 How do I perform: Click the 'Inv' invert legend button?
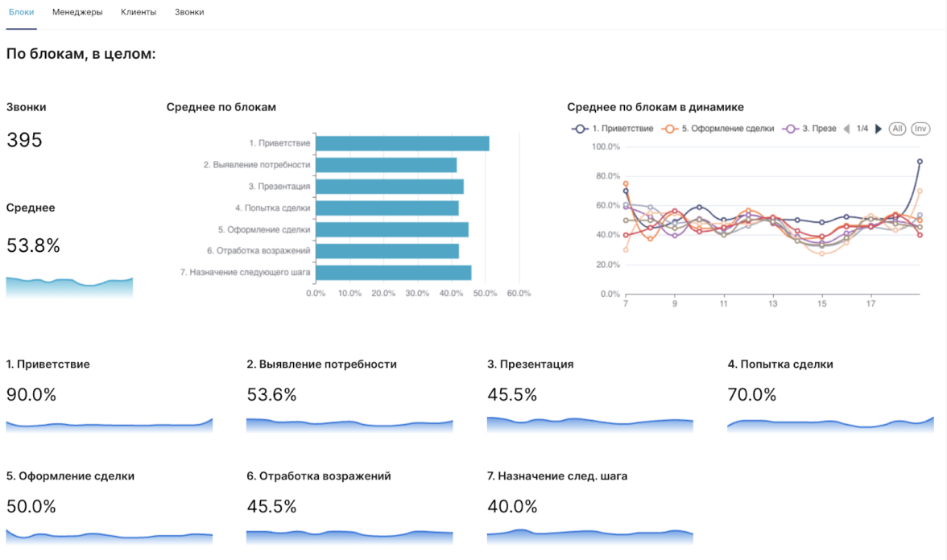click(x=920, y=129)
